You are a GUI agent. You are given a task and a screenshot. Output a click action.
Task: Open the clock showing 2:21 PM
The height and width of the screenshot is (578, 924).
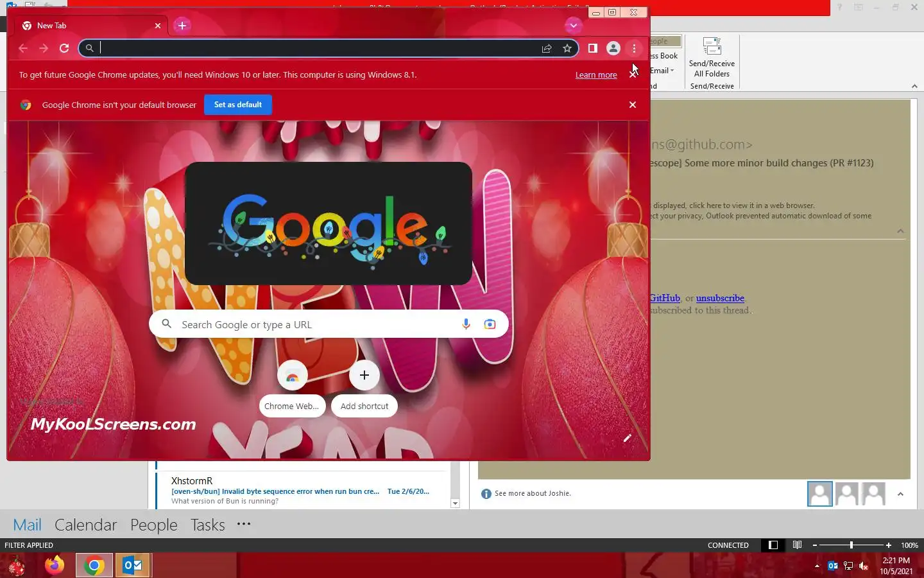coord(896,565)
